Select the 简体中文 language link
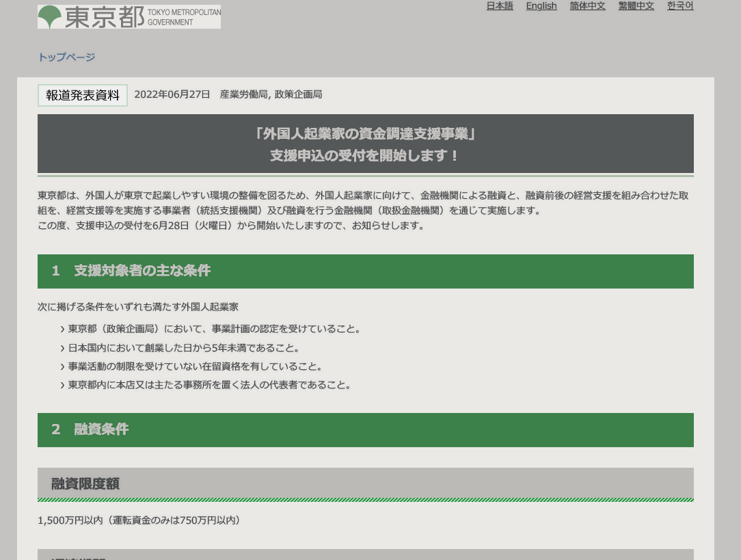 pos(587,6)
